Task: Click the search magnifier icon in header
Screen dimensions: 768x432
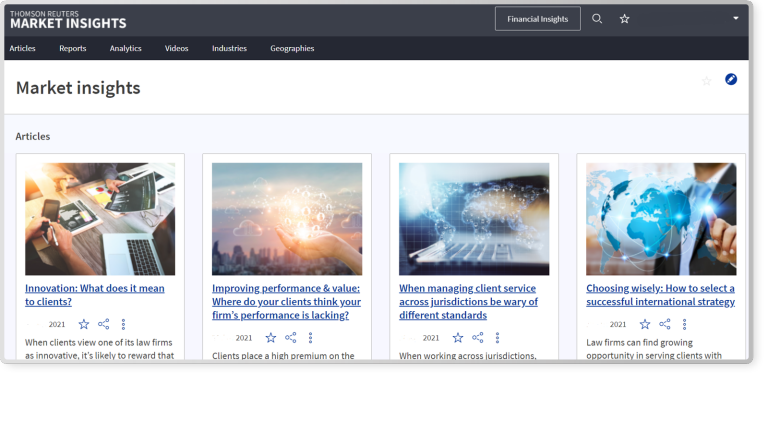Action: tap(597, 19)
